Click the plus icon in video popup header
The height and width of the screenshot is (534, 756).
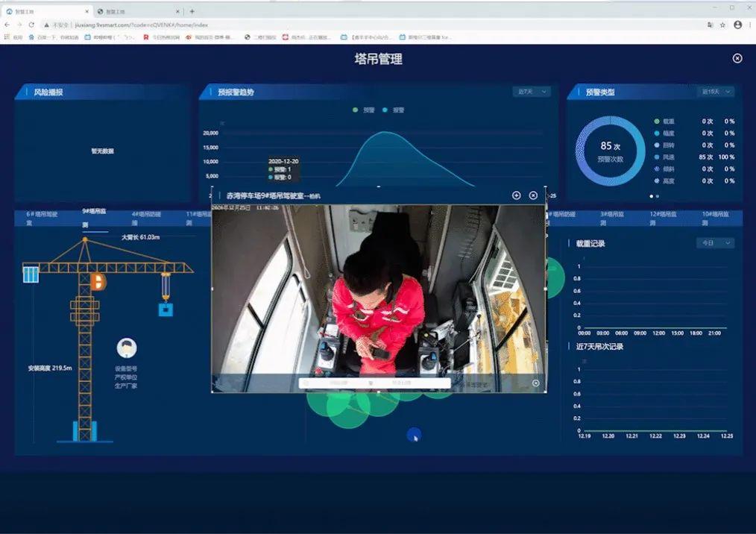(x=517, y=195)
